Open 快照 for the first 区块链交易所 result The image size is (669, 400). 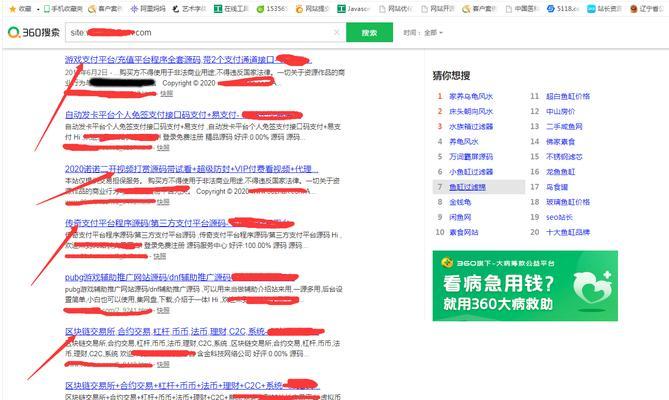tap(163, 364)
